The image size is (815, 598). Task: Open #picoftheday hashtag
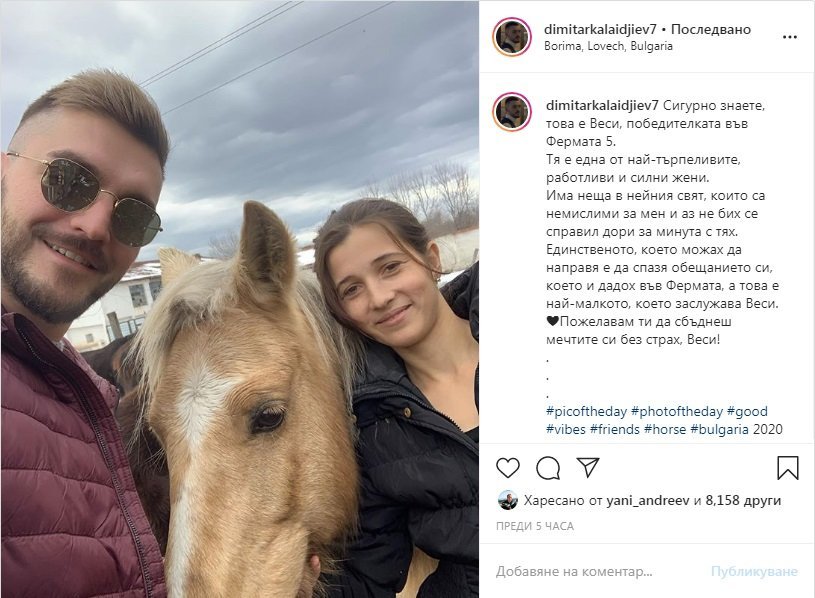(x=586, y=411)
